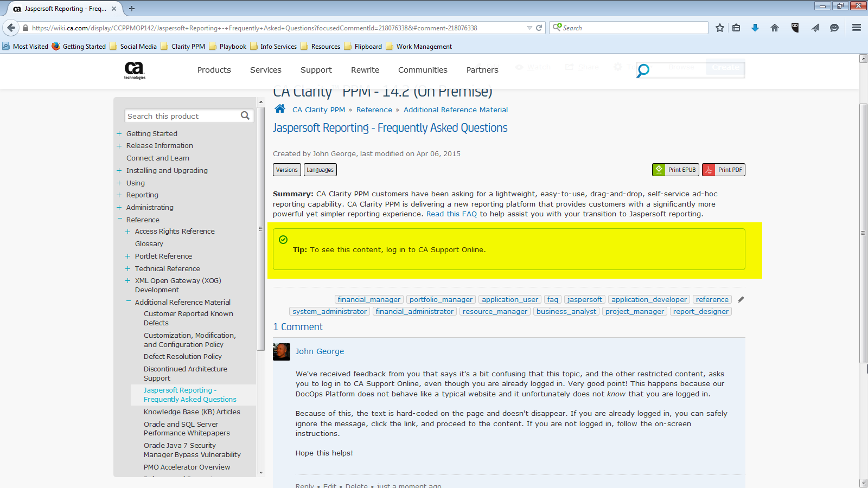This screenshot has width=868, height=488.
Task: Open the URL history dropdown arrow
Action: coord(529,28)
